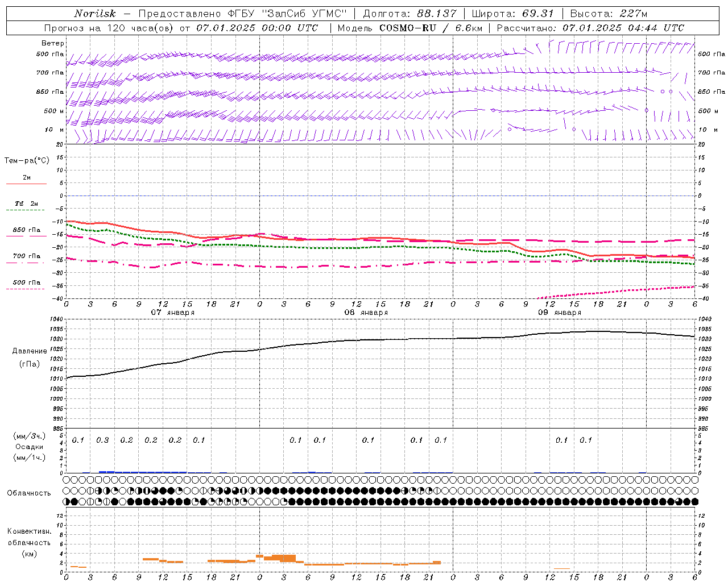The image size is (728, 582).
Task: Click the 850 гПа wind level label on right
Action: [712, 92]
